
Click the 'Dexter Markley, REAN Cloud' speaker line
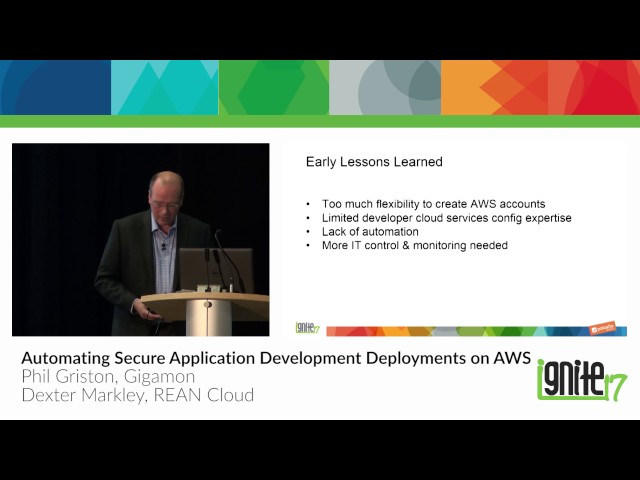pos(138,395)
